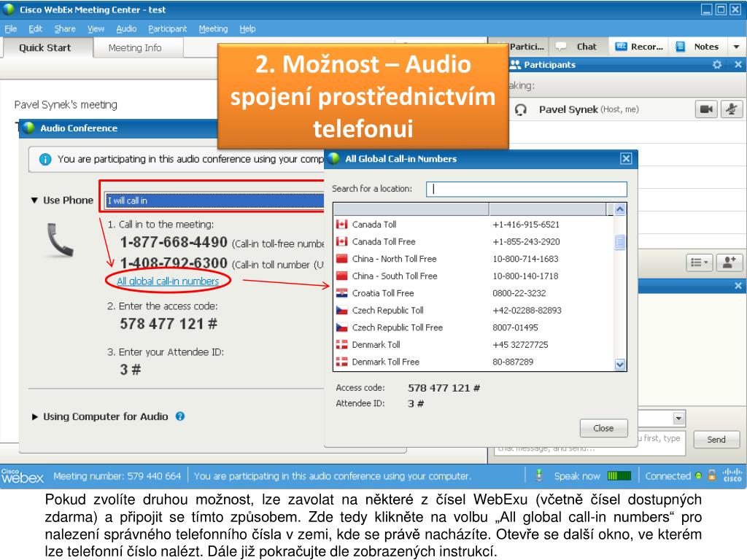Image resolution: width=747 pixels, height=560 pixels.
Task: Toggle the Recorder panel button
Action: (x=639, y=47)
